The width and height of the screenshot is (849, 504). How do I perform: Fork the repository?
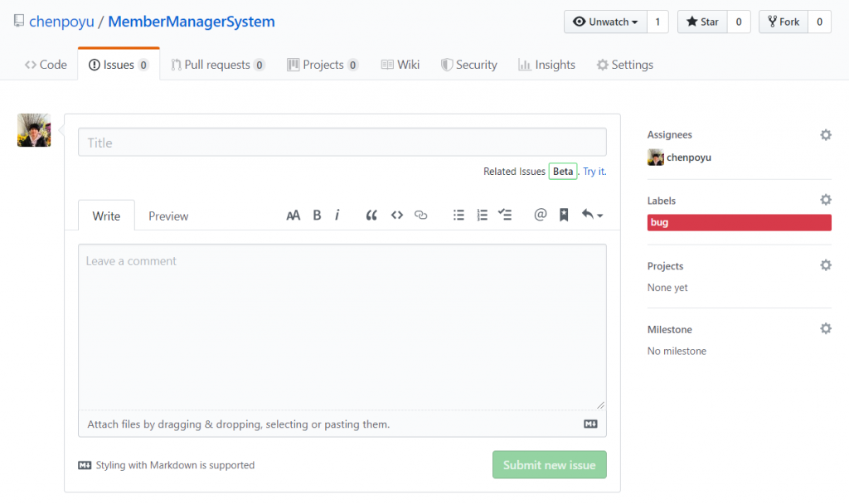pos(784,22)
